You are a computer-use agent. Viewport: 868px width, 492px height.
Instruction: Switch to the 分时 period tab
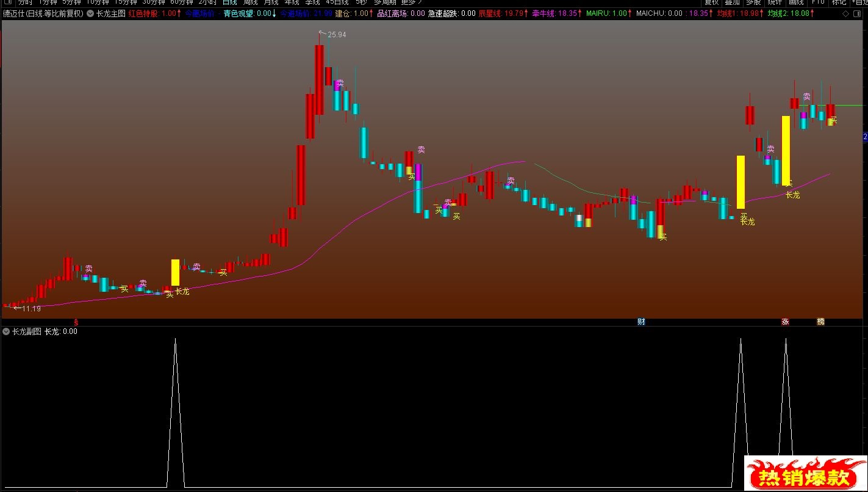tap(25, 2)
